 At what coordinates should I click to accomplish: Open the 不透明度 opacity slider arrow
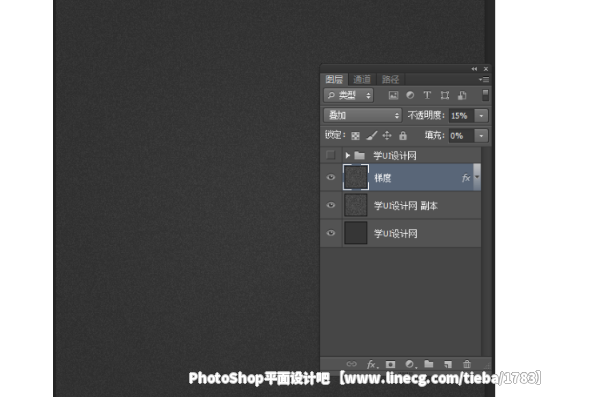click(x=481, y=116)
